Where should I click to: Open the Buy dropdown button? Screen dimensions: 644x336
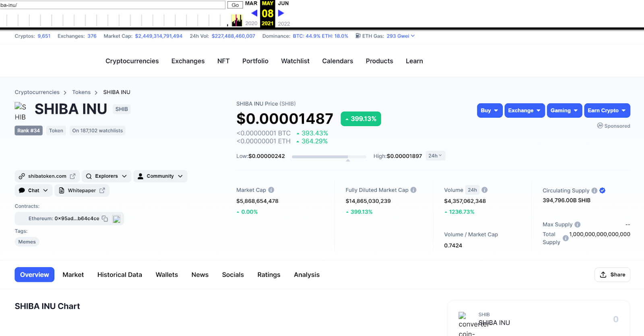pyautogui.click(x=490, y=110)
